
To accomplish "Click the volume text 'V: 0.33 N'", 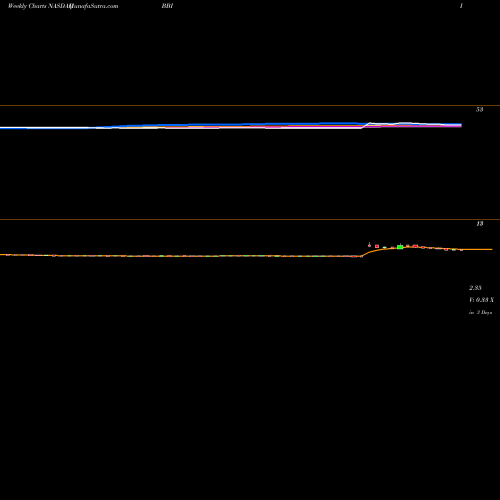I will 481,300.
